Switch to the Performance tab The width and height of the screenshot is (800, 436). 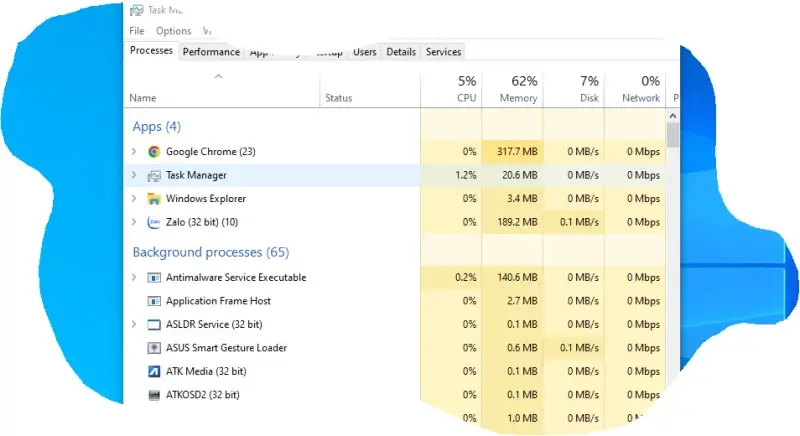(x=211, y=52)
